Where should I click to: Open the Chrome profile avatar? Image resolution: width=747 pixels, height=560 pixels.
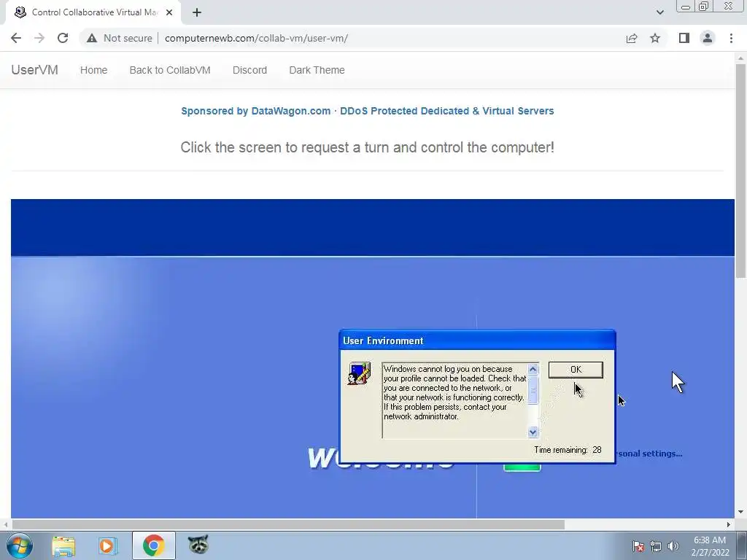(x=708, y=38)
